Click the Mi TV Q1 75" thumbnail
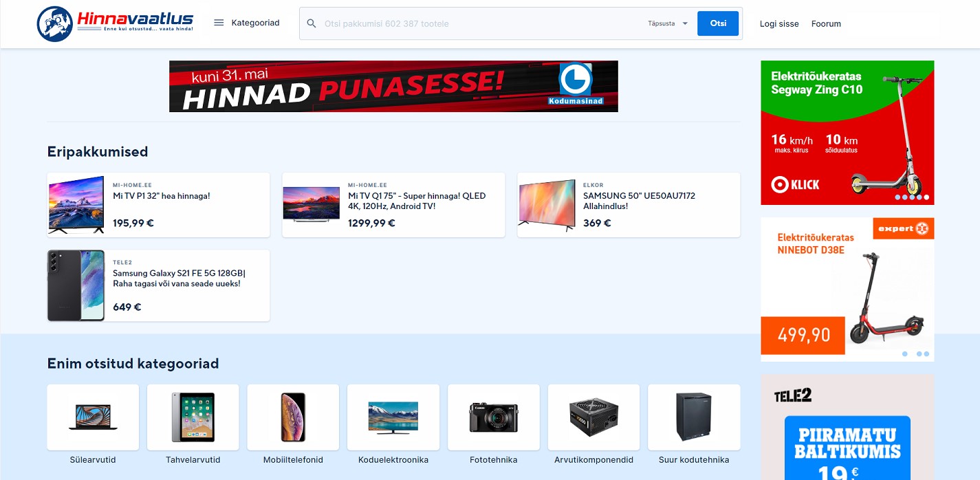 [312, 204]
